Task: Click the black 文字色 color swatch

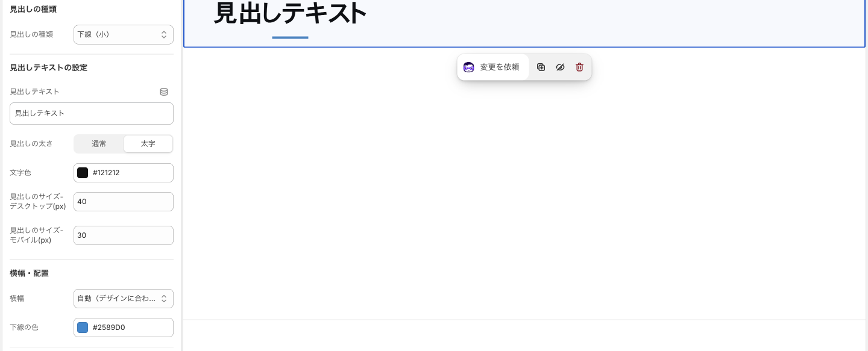Action: tap(83, 173)
